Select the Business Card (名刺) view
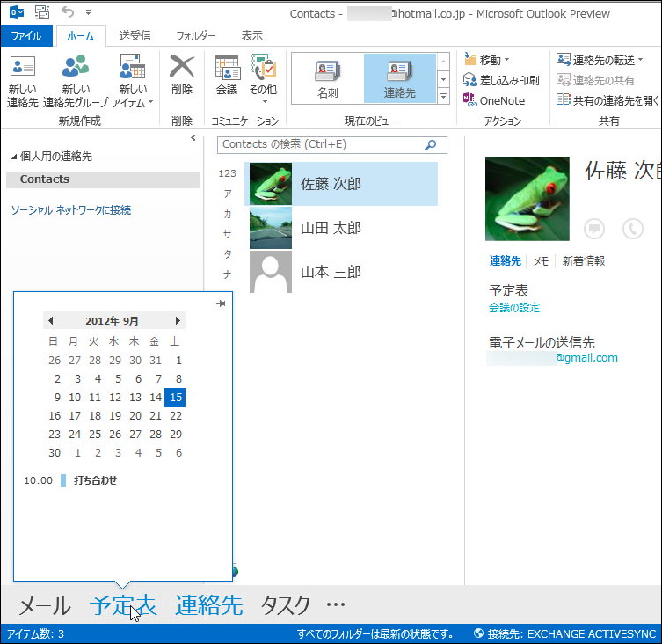Screen dimensions: 662x644 click(328, 79)
